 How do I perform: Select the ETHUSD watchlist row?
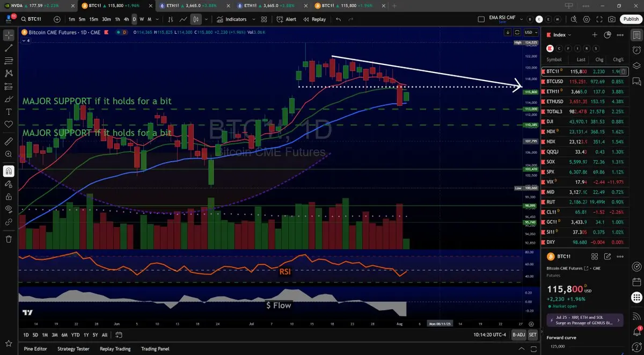coord(585,102)
